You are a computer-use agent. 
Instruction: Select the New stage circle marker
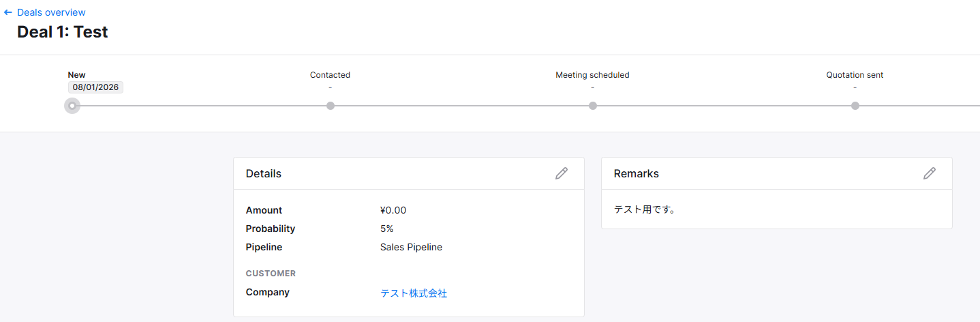72,106
